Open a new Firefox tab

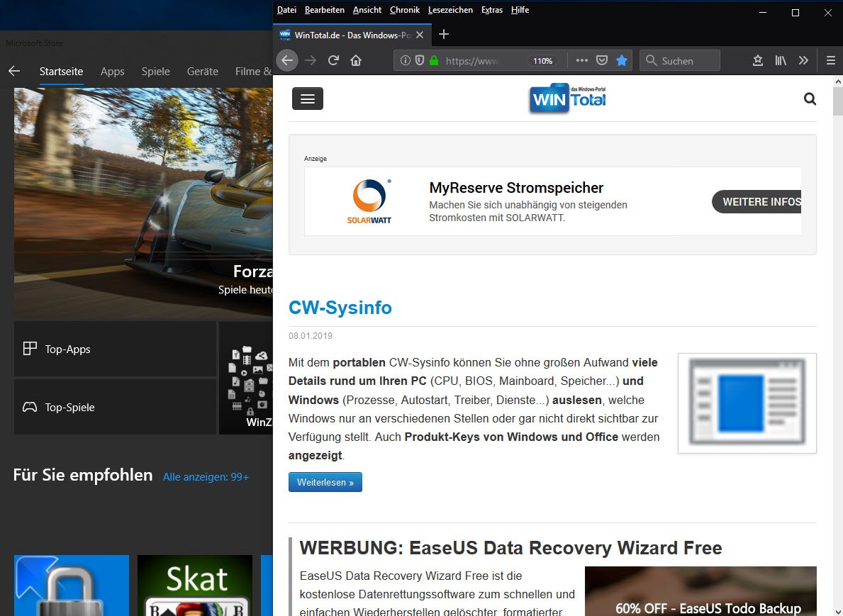point(444,35)
